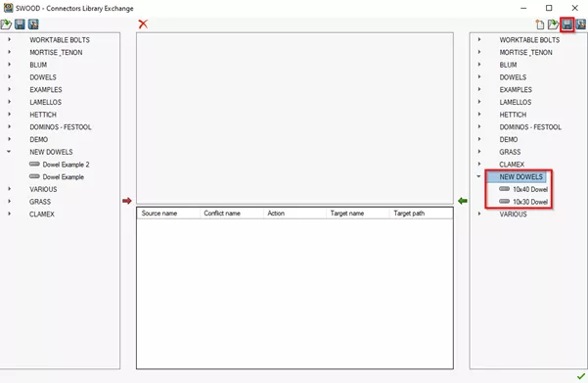
Task: Select NEW DOWELS folder in the right tree
Action: coord(520,177)
